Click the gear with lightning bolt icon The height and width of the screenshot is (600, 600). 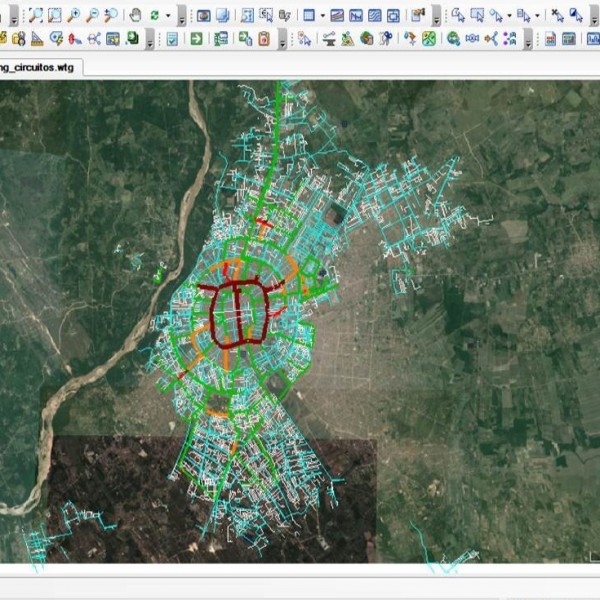click(56, 39)
